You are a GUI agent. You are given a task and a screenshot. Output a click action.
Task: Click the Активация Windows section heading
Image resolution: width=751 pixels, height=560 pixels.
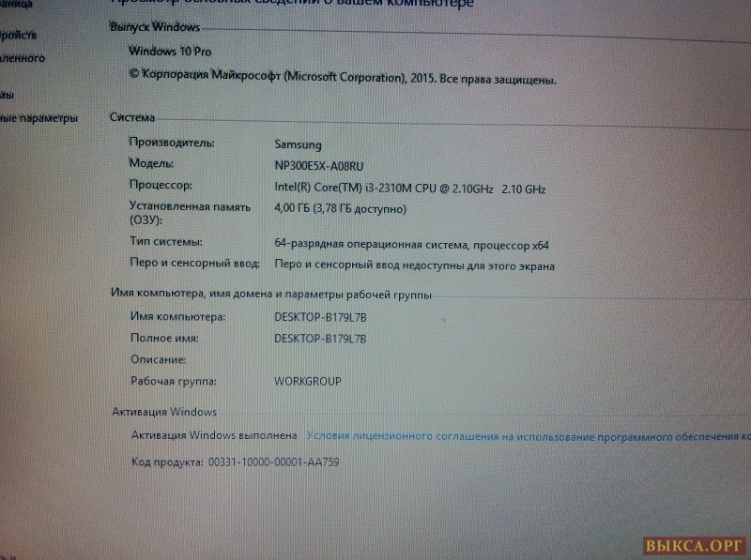click(x=164, y=412)
